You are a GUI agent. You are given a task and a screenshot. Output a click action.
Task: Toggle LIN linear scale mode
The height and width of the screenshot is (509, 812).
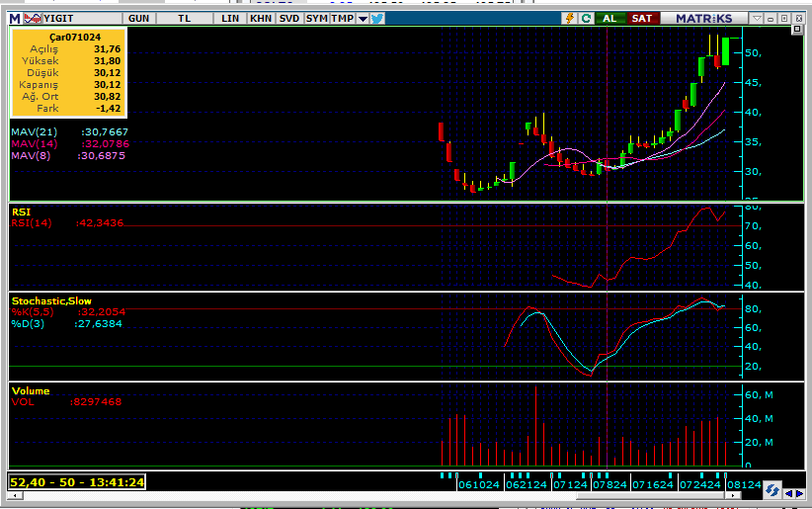coord(230,18)
